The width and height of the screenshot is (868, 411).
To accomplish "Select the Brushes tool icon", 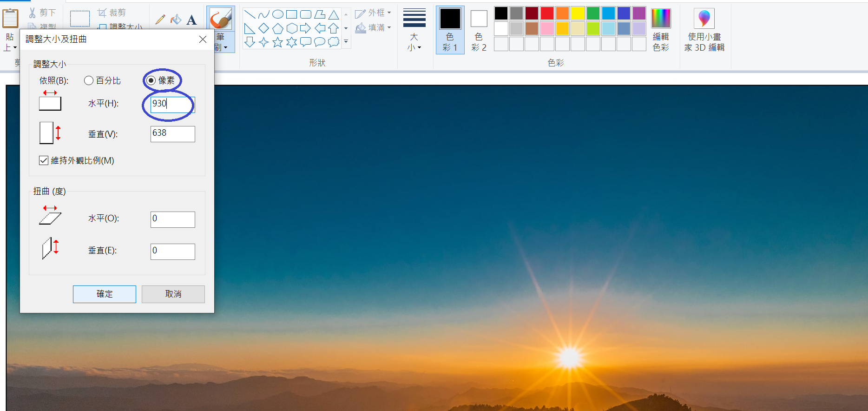I will [x=221, y=19].
